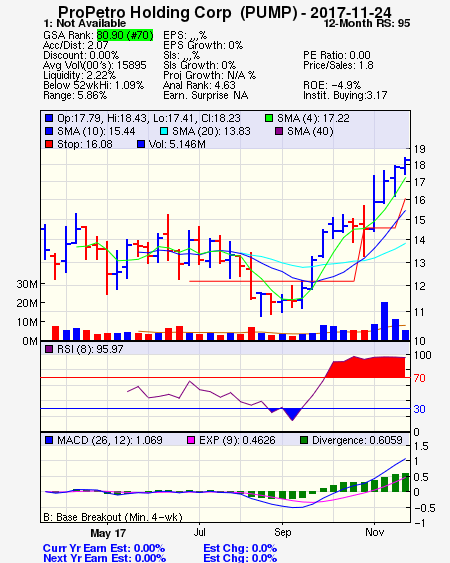Click the blue Vol legend swatch
The image size is (450, 563).
point(141,144)
